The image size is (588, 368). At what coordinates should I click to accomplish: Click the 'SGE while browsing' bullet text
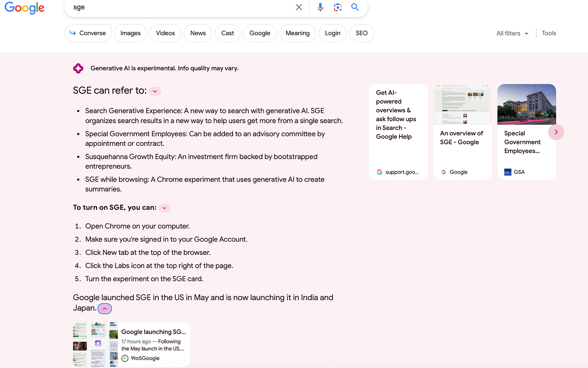click(205, 184)
